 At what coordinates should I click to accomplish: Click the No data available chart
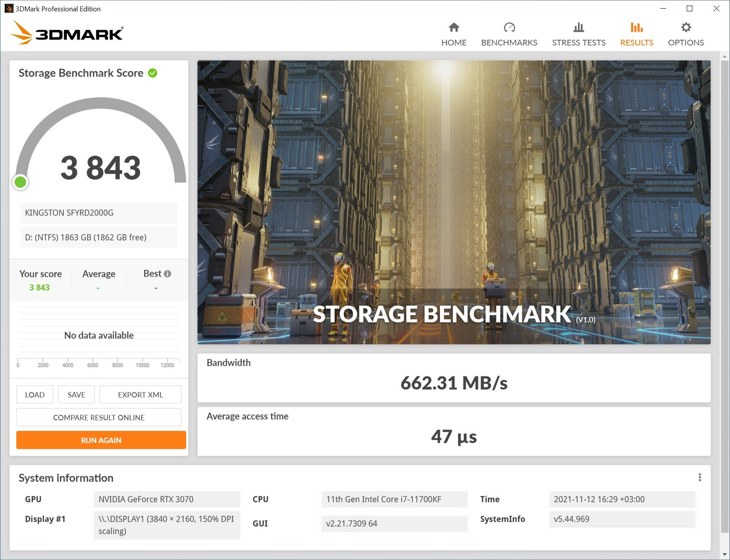point(99,335)
